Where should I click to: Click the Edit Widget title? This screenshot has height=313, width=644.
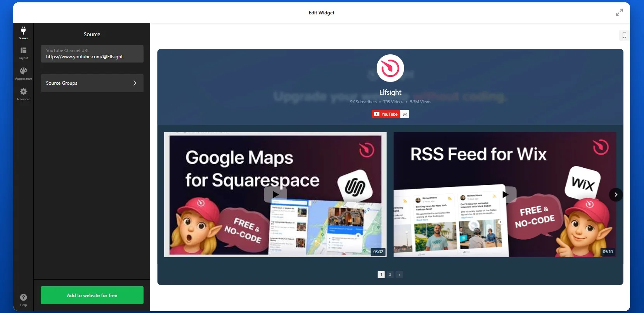tap(322, 13)
